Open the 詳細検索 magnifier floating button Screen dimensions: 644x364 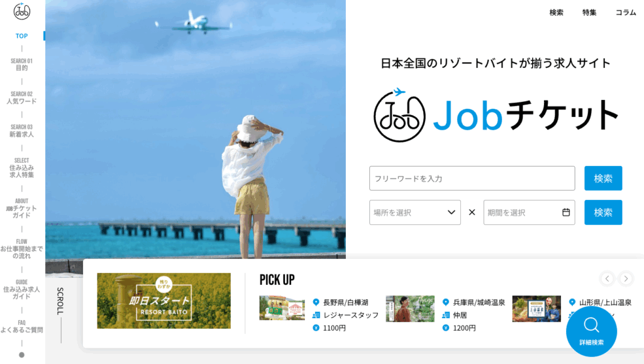[591, 331]
